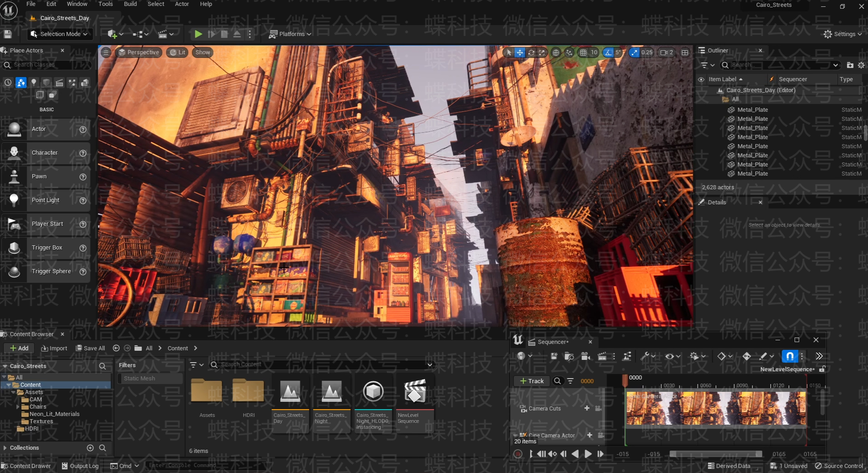
Task: Open the Tools menu
Action: coord(105,4)
